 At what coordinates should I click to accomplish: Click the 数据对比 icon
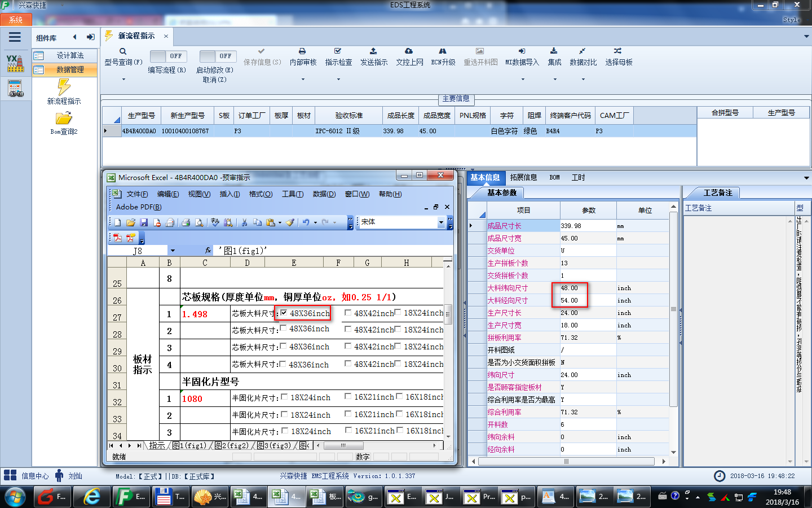pos(582,51)
